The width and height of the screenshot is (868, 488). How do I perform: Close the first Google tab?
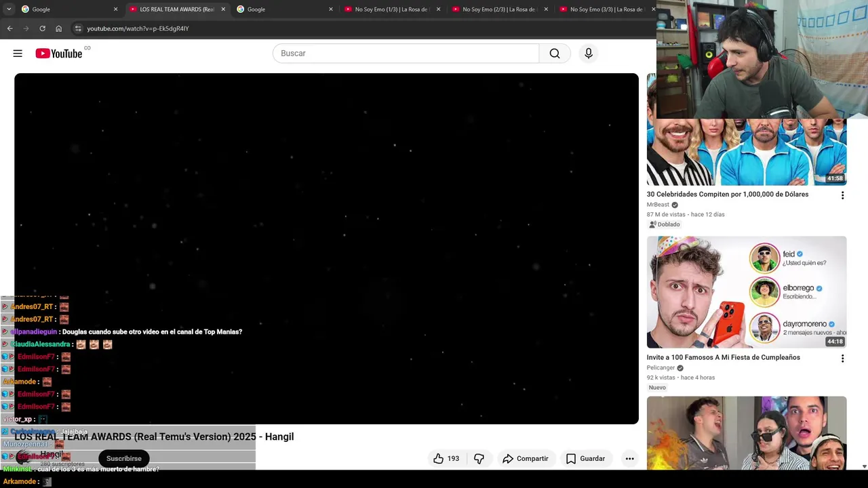pos(115,9)
